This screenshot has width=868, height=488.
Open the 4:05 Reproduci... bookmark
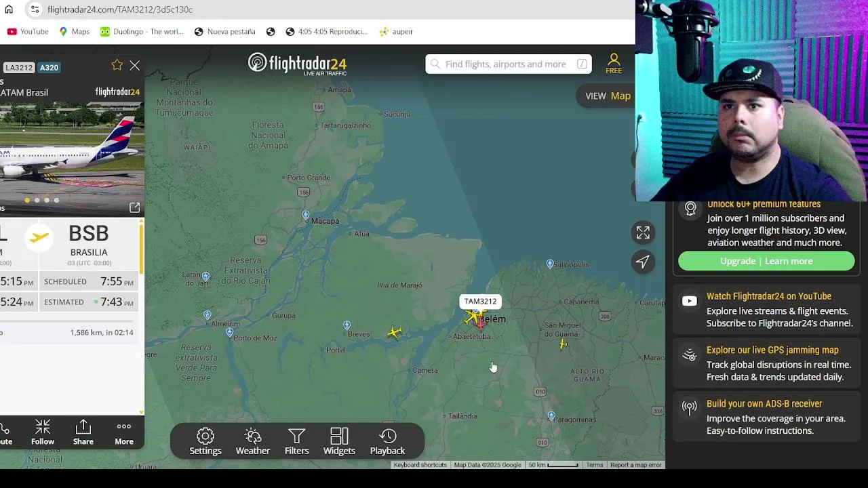tap(326, 31)
